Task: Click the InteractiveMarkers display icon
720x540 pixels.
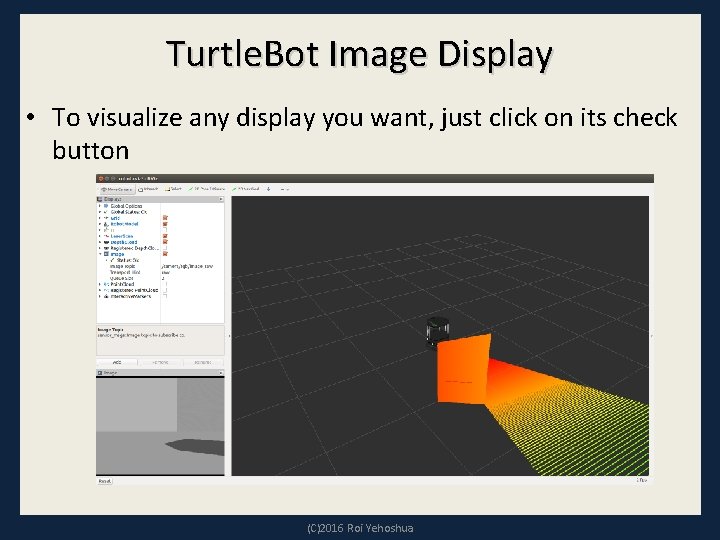Action: click(x=107, y=296)
